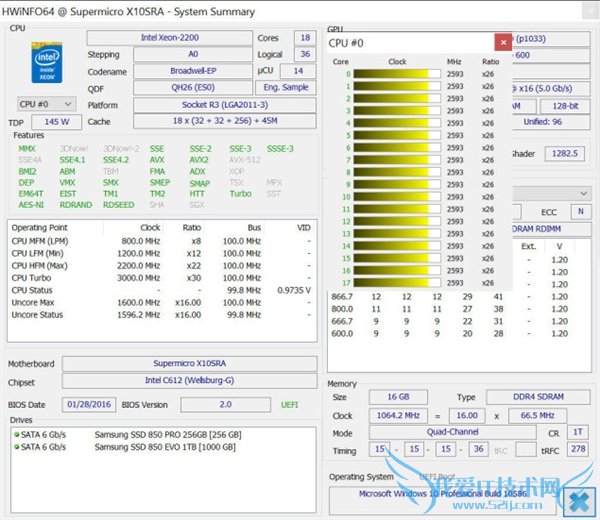Click the TDP value 145 W

tap(57, 122)
